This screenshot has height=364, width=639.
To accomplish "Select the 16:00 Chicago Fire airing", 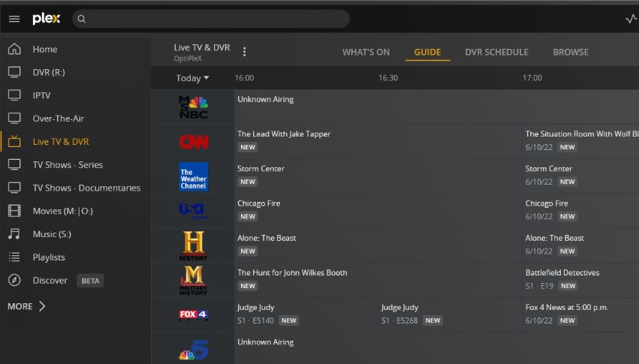I will (378, 210).
